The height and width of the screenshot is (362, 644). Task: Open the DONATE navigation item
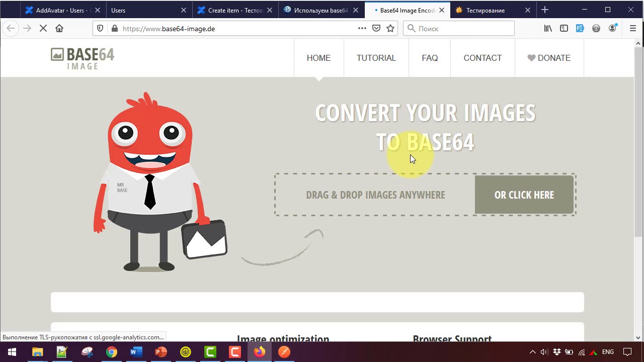pos(549,58)
